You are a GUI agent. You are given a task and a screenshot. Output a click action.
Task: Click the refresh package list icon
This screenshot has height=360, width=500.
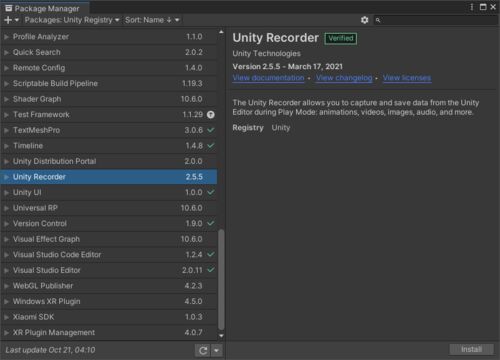(x=203, y=350)
